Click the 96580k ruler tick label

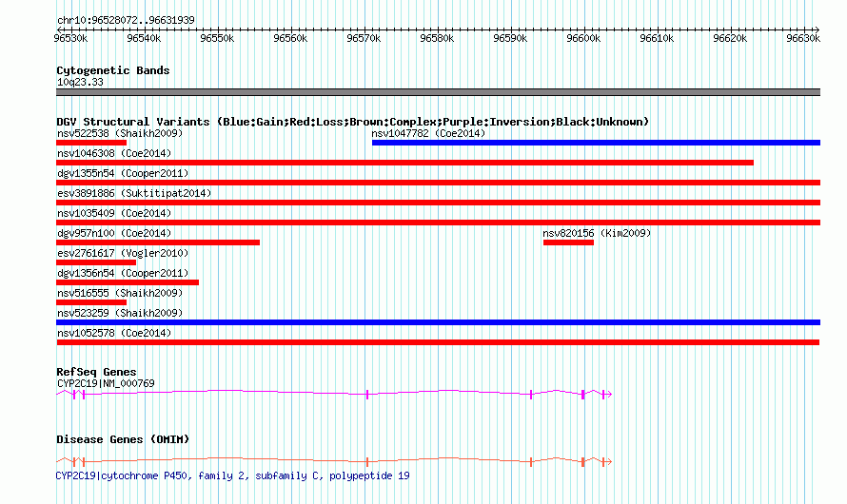[437, 38]
